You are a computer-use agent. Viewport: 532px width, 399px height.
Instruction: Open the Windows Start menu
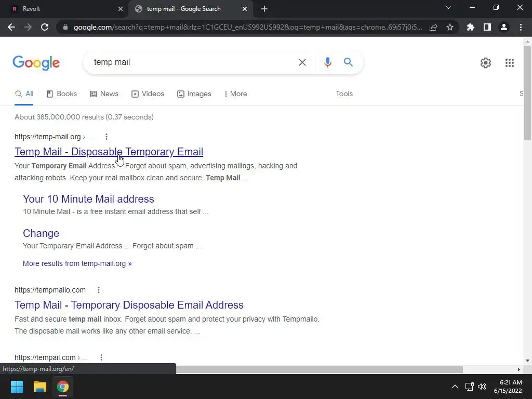coord(17,387)
